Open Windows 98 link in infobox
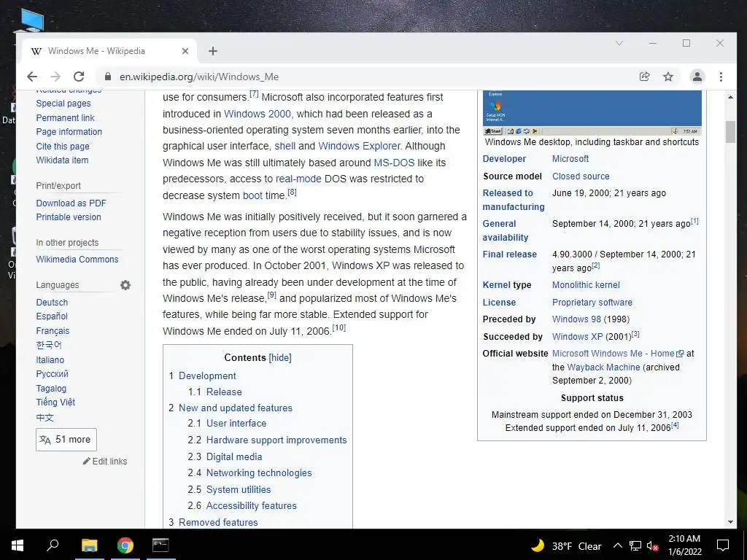 (x=576, y=319)
